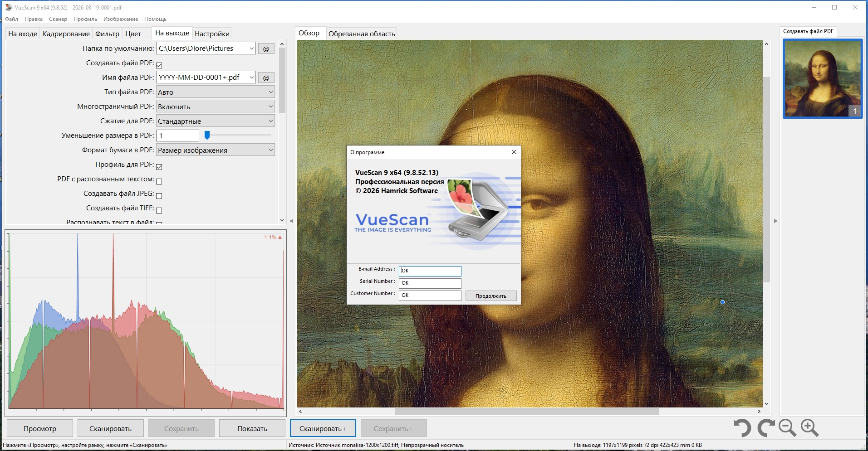Enable «PDF с распознанным текстом» checkbox
The image size is (868, 451).
159,181
